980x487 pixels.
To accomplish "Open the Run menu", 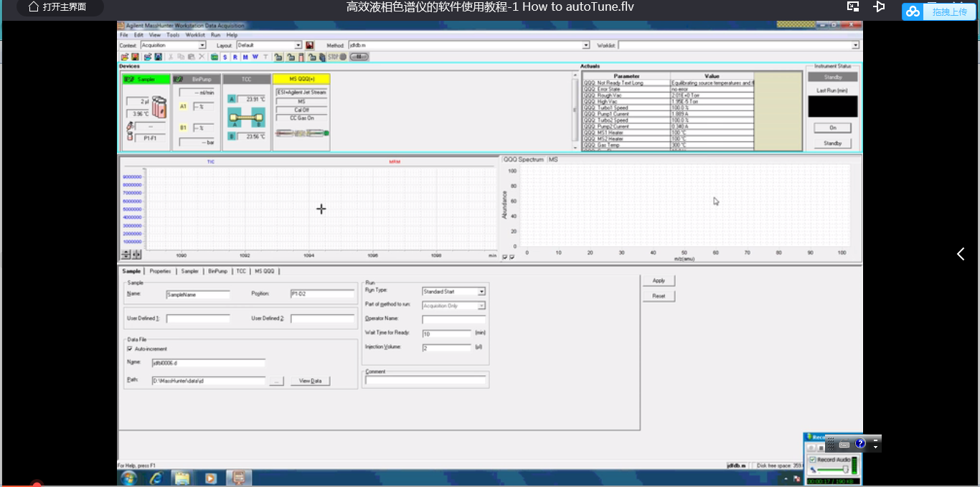I will click(x=215, y=34).
